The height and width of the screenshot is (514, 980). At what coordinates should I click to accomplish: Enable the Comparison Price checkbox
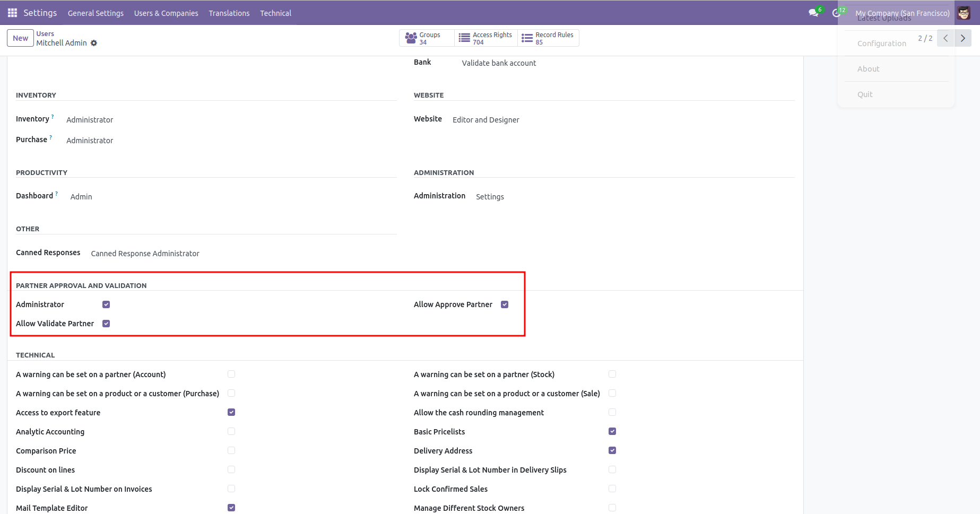coord(231,450)
